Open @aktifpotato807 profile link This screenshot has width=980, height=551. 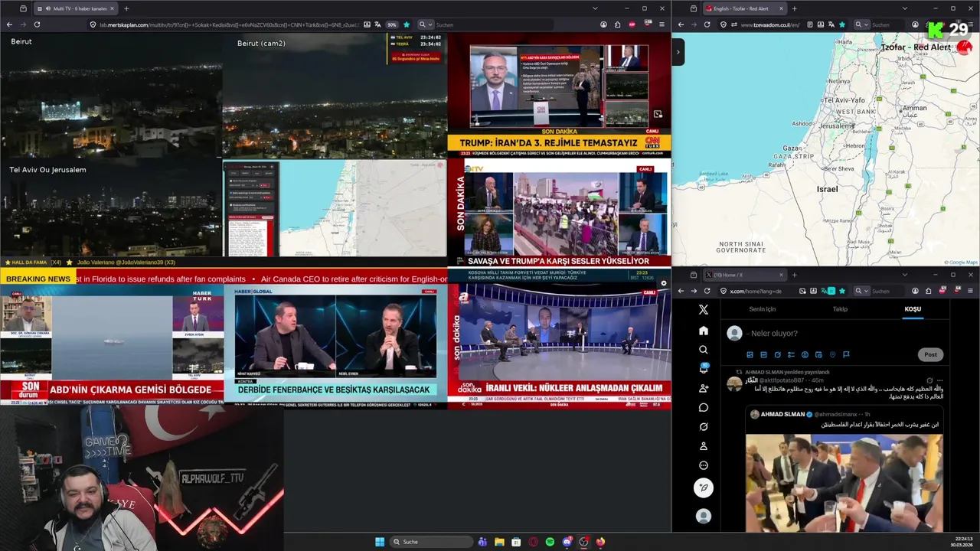click(781, 380)
